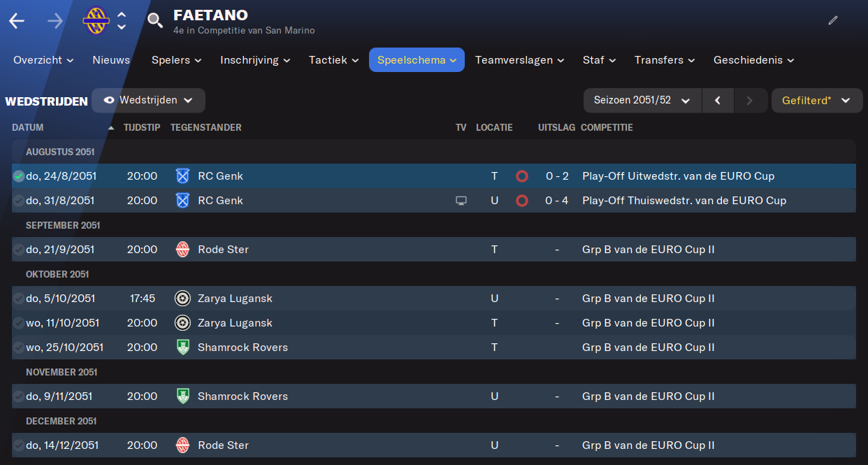Open the Tactiek menu
This screenshot has height=465, width=868.
coord(334,60)
